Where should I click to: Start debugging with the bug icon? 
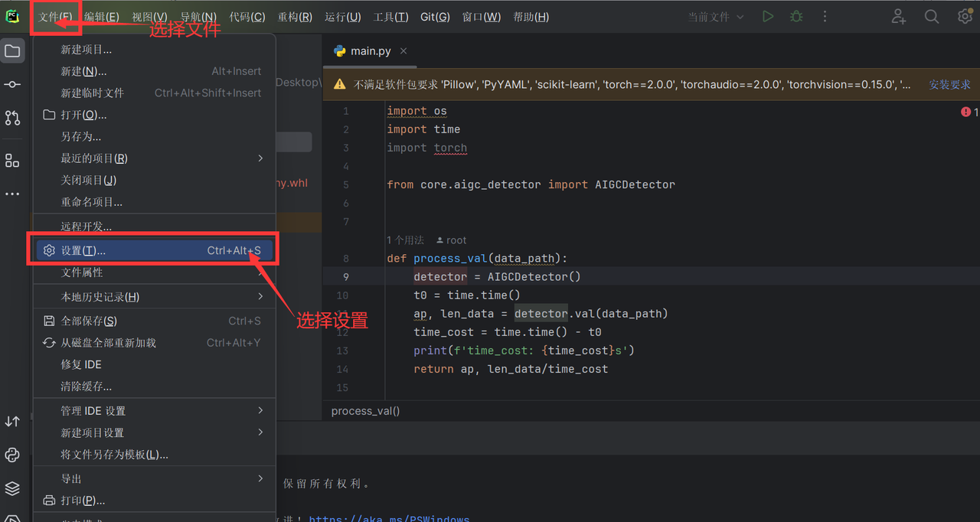796,16
